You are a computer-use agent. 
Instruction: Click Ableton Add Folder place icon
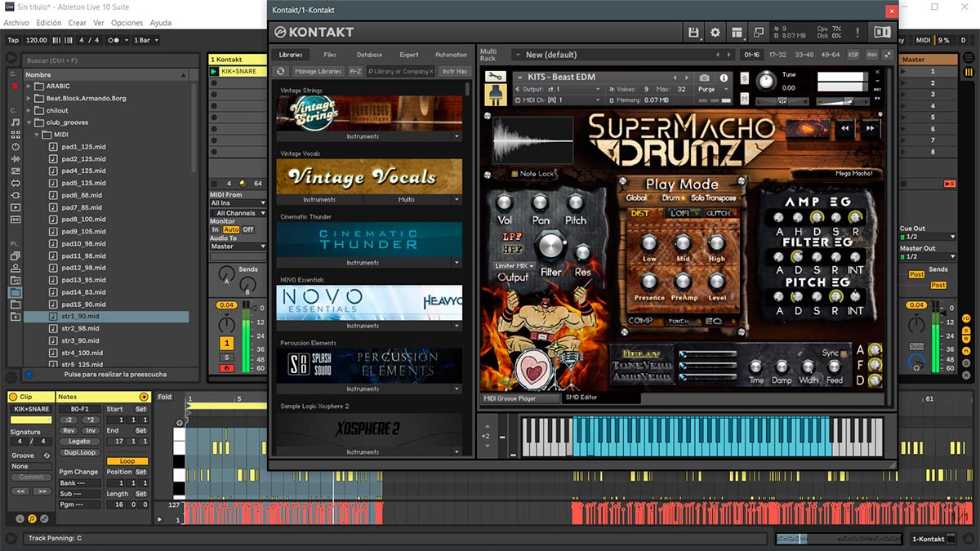[x=16, y=316]
